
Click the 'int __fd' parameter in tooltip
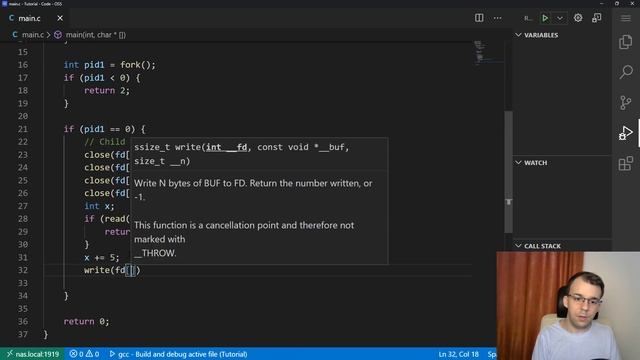tap(227, 147)
